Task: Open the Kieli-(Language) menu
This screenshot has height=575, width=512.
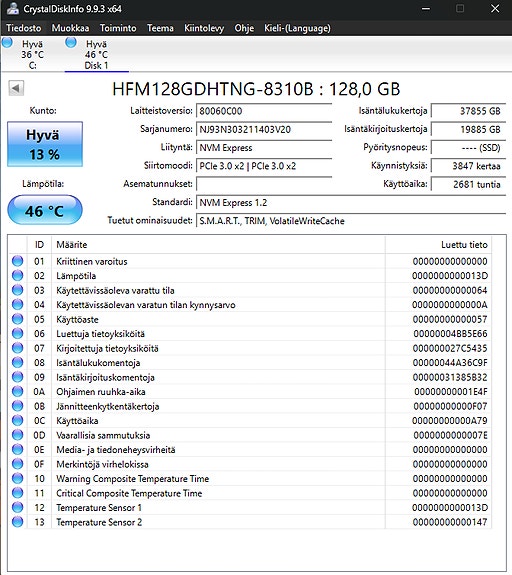Action: 297,28
